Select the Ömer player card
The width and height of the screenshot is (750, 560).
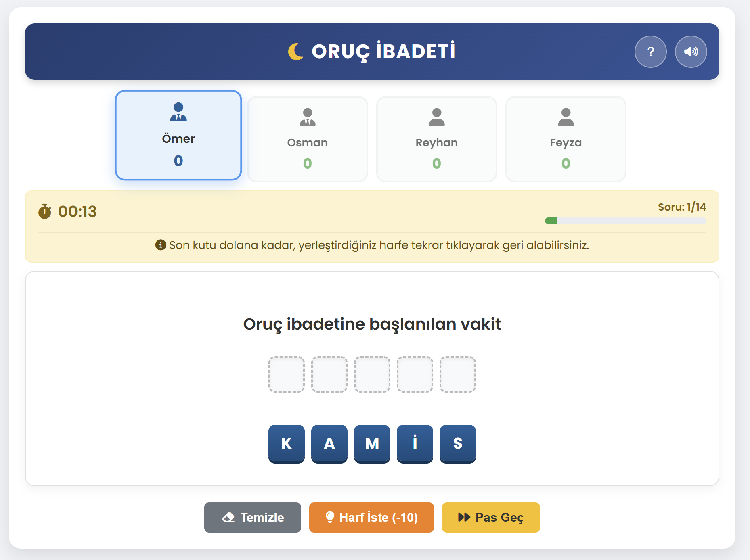coord(178,135)
